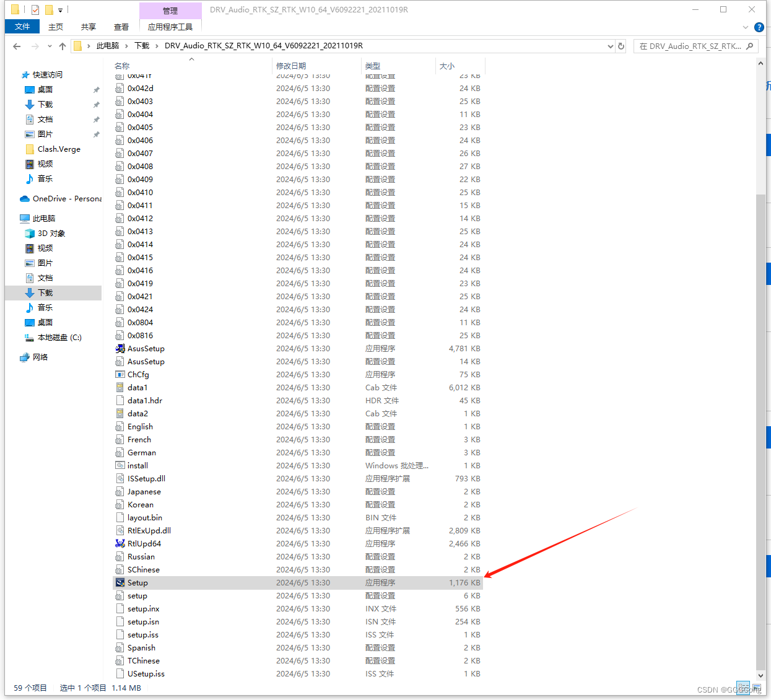Select the TChinese config file
This screenshot has width=771, height=700.
(x=298, y=661)
